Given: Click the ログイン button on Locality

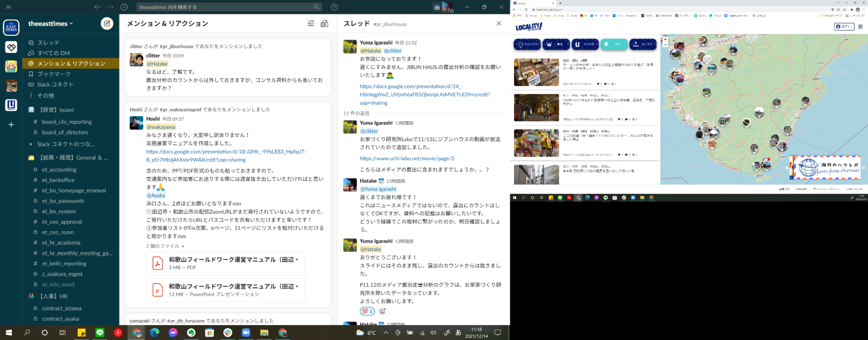Looking at the screenshot, I should point(844,26).
